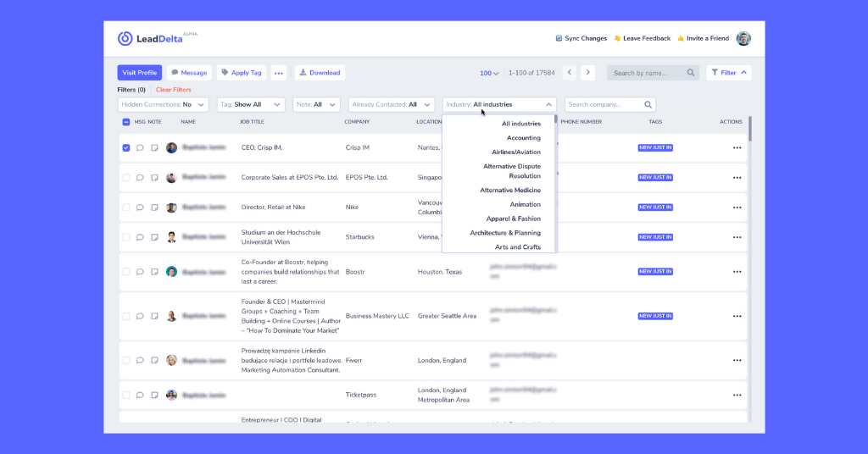Open note icon for Fiverr row
This screenshot has height=454, width=868.
point(154,361)
